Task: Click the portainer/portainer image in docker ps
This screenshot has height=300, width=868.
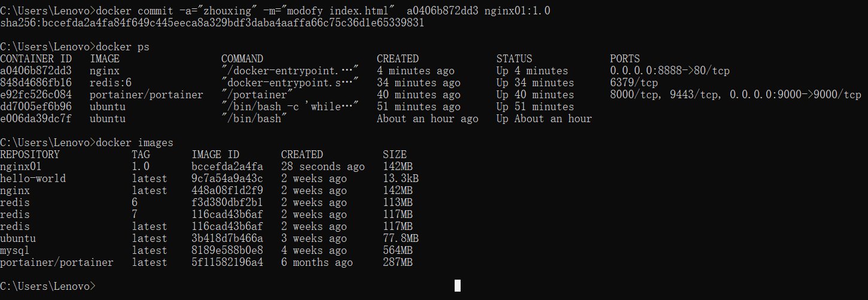Action: click(x=147, y=95)
